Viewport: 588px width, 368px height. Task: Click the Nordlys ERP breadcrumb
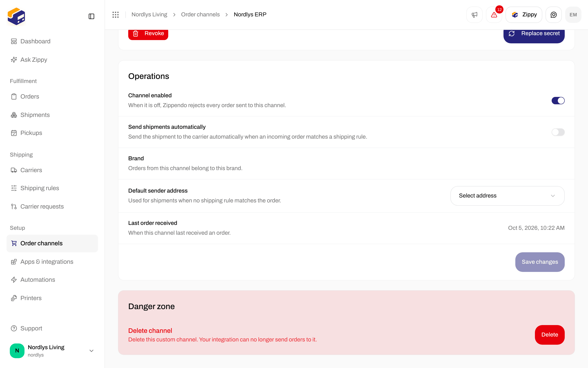click(x=250, y=15)
